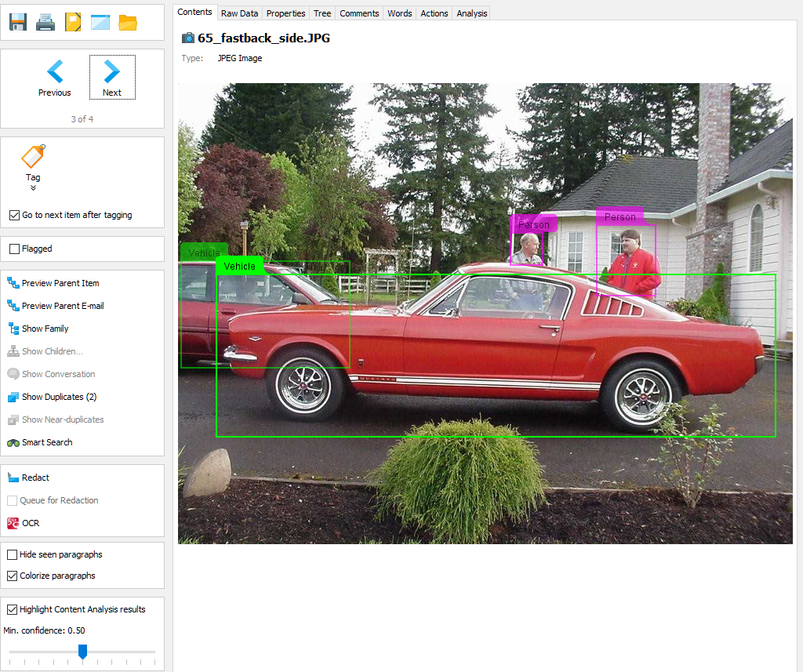This screenshot has width=803, height=672.
Task: Check the Flagged checkbox
Action: click(x=14, y=249)
